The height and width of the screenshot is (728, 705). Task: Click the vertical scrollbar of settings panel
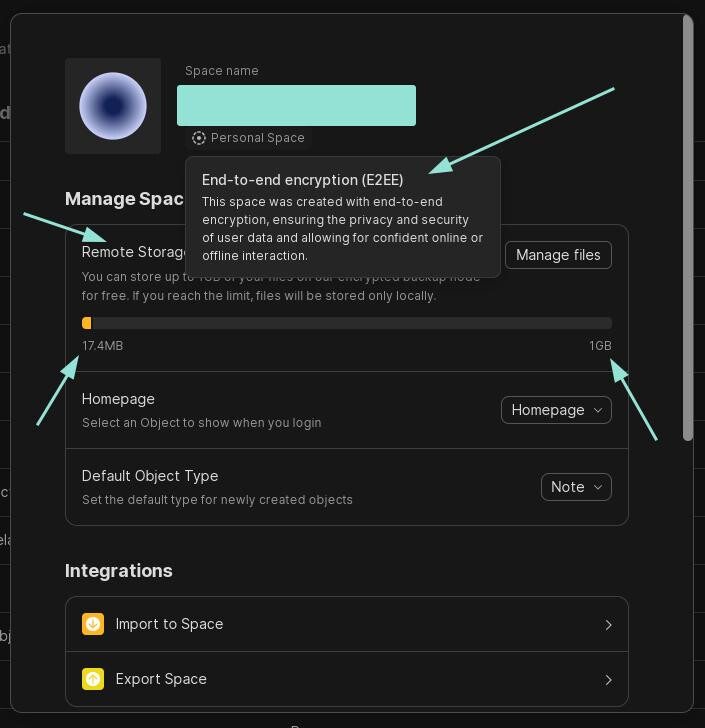tap(687, 230)
